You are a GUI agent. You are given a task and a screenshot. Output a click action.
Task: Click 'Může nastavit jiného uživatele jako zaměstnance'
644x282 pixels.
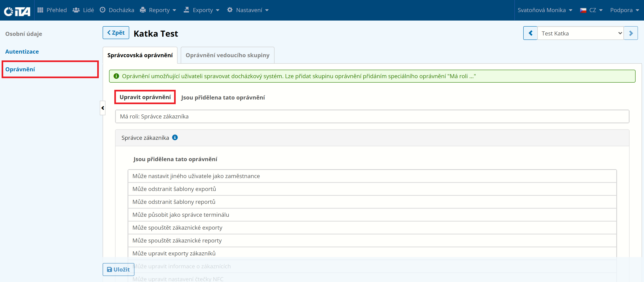click(x=372, y=176)
